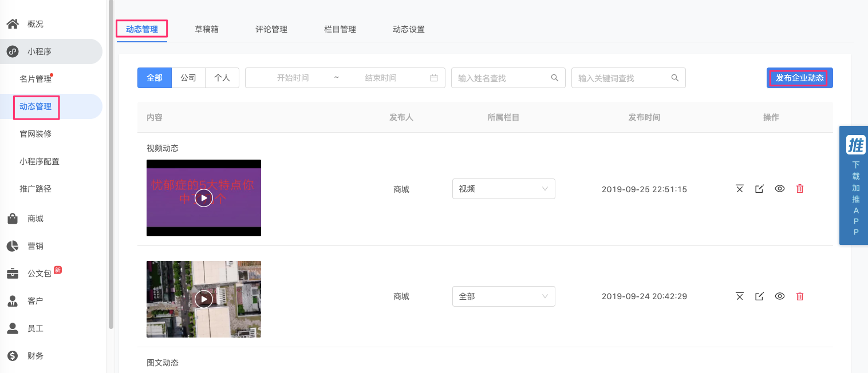Edit the post published 2019-09-24 20:42:29
Image resolution: width=868 pixels, height=373 pixels.
[x=759, y=296]
